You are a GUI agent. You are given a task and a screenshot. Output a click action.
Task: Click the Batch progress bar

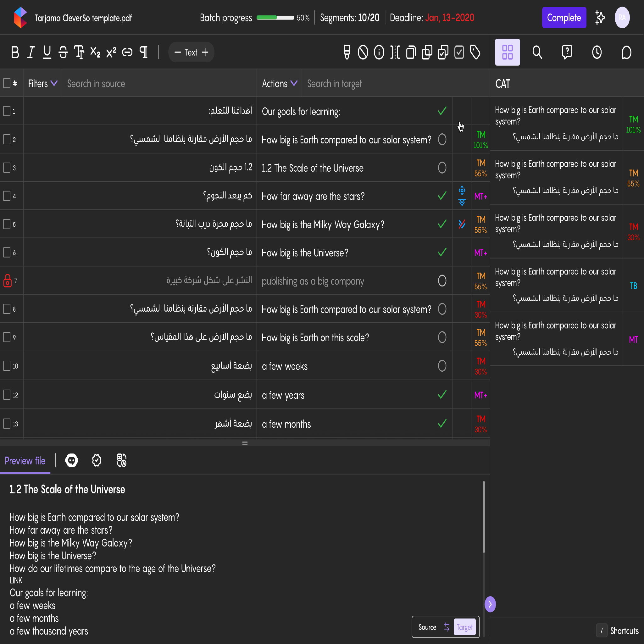click(275, 18)
